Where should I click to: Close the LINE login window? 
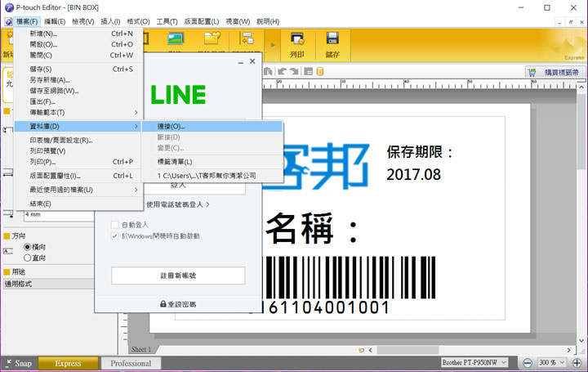pyautogui.click(x=252, y=61)
